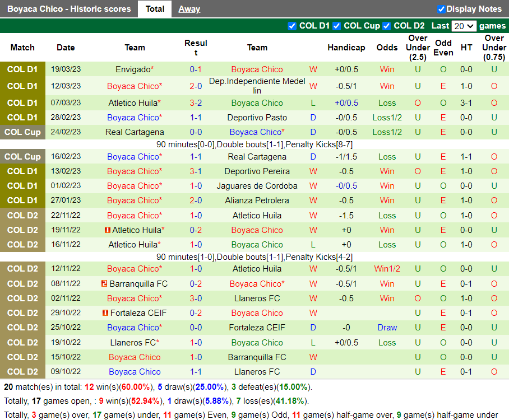
Task: Open the Last 20 games dropdown
Action: (464, 26)
